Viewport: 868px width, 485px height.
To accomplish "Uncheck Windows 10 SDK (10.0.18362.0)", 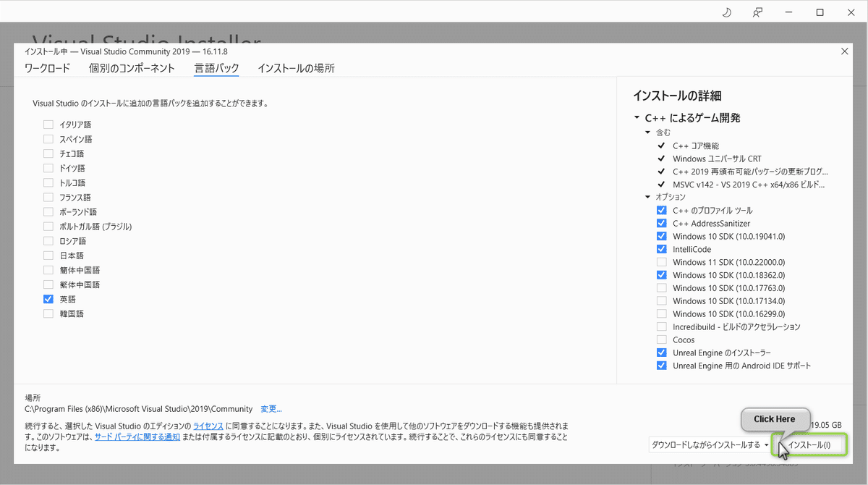I will tap(661, 275).
